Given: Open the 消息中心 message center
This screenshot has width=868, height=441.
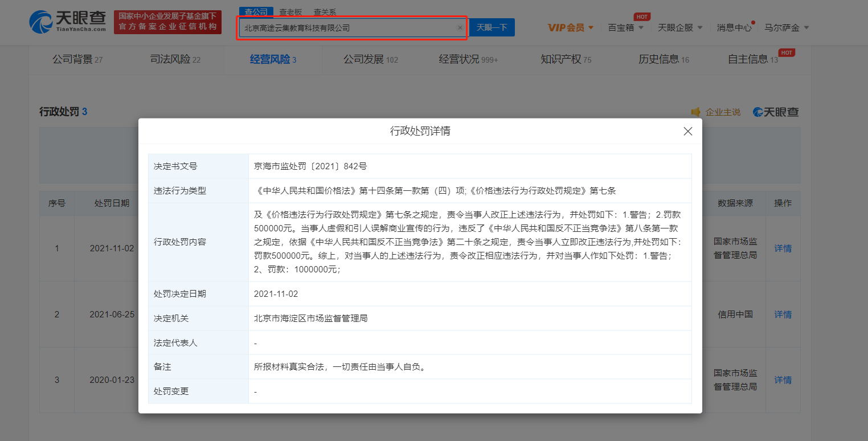Looking at the screenshot, I should pyautogui.click(x=734, y=27).
